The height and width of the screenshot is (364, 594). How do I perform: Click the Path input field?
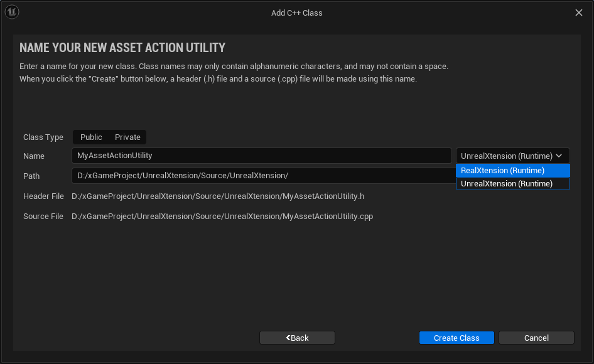[261, 176]
